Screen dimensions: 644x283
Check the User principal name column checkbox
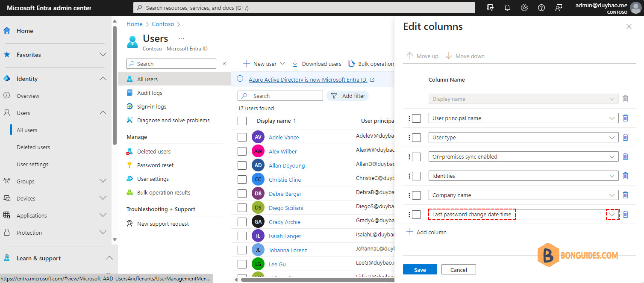pyautogui.click(x=417, y=118)
